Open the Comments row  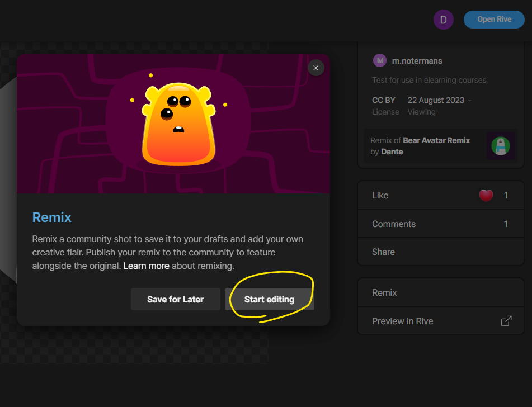tap(441, 224)
